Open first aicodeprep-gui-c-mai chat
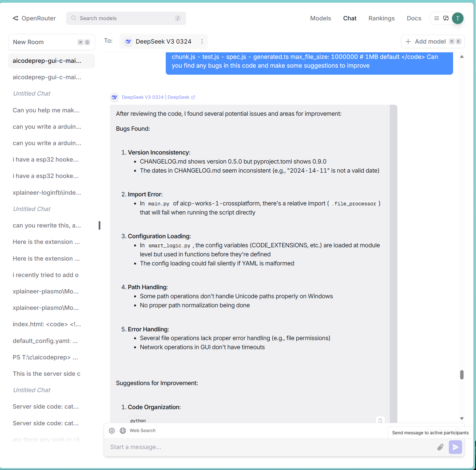The image size is (476, 470). point(51,61)
